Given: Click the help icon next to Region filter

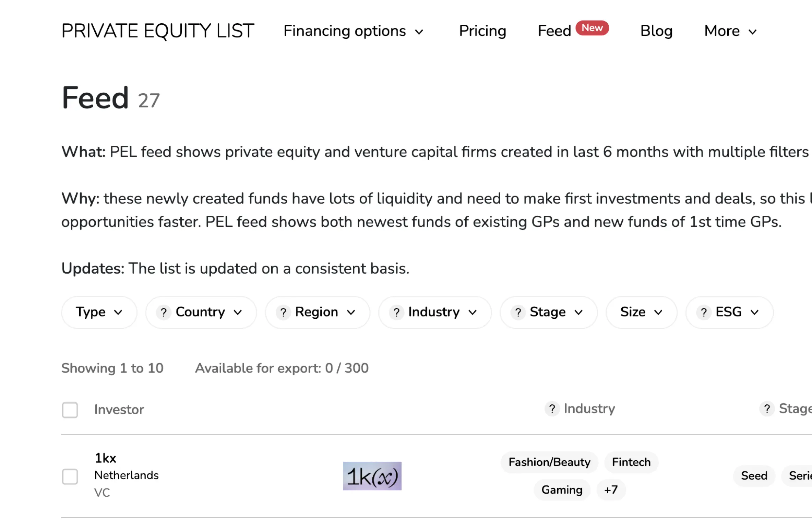Looking at the screenshot, I should coord(283,312).
